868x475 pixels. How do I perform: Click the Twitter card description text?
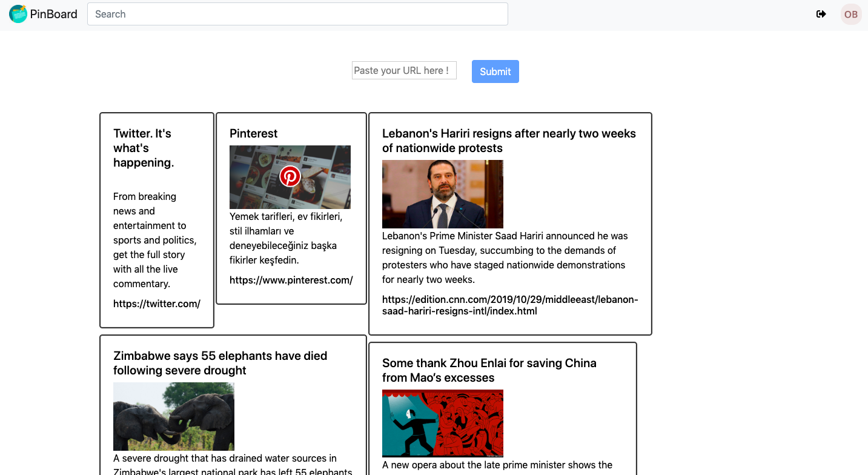[x=155, y=240]
